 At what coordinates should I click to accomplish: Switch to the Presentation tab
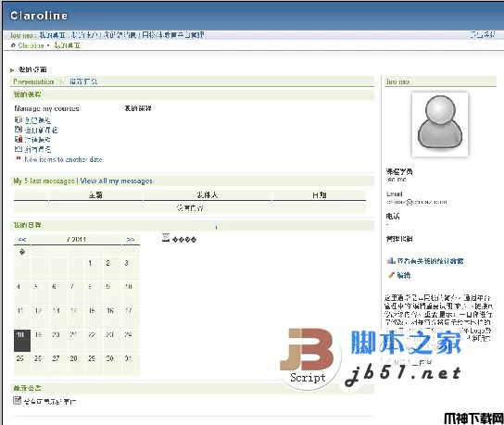[33, 81]
